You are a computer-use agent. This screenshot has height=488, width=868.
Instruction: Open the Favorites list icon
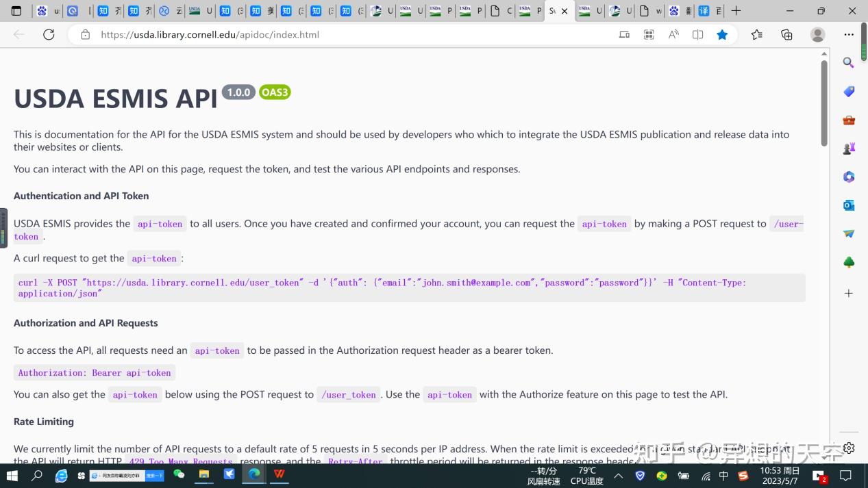(x=756, y=34)
